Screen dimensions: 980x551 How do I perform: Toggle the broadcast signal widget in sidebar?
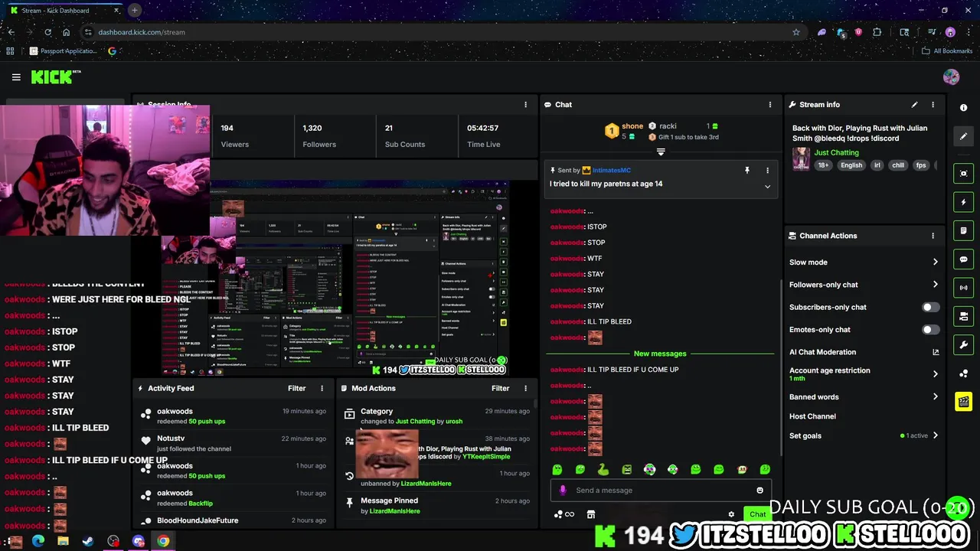pos(963,288)
